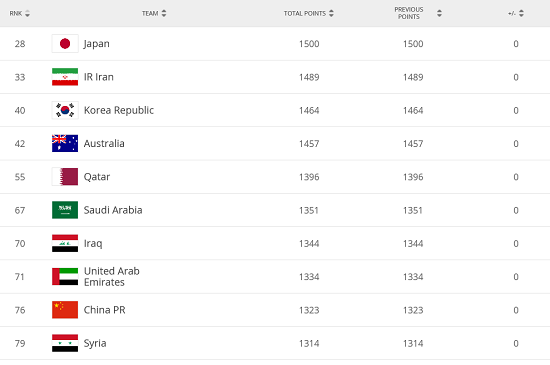
Task: Click the Japan flag icon
Action: (x=65, y=43)
